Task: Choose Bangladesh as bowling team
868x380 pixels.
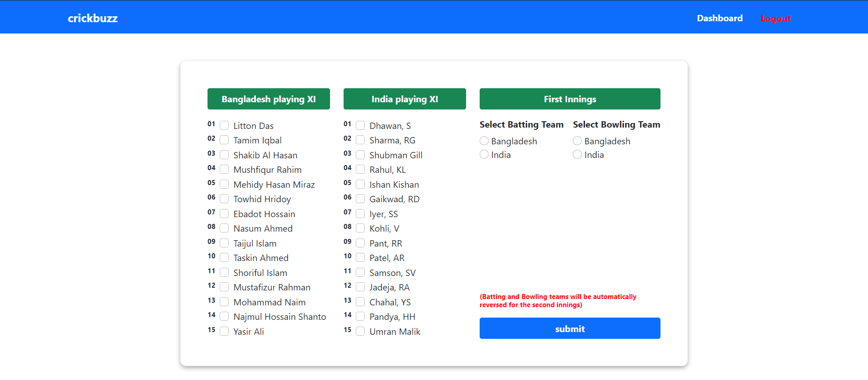Action: 577,141
